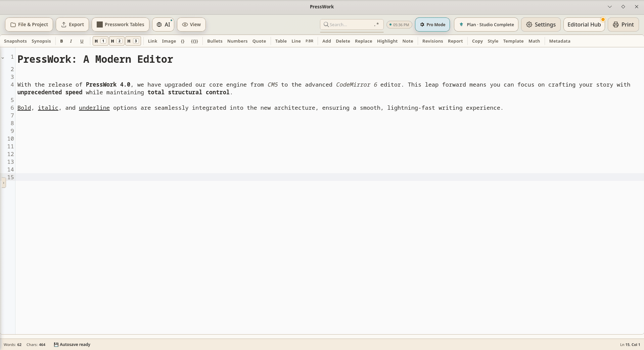Click the title 'PressWork: A Modern Editor'

pyautogui.click(x=95, y=59)
